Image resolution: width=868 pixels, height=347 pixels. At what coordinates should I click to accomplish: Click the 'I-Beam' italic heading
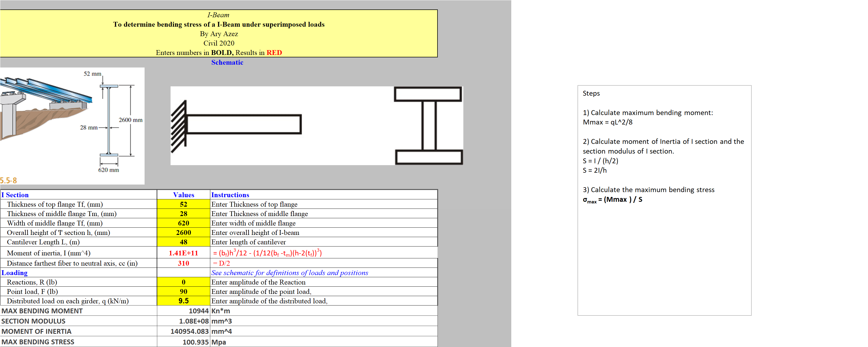pos(218,15)
